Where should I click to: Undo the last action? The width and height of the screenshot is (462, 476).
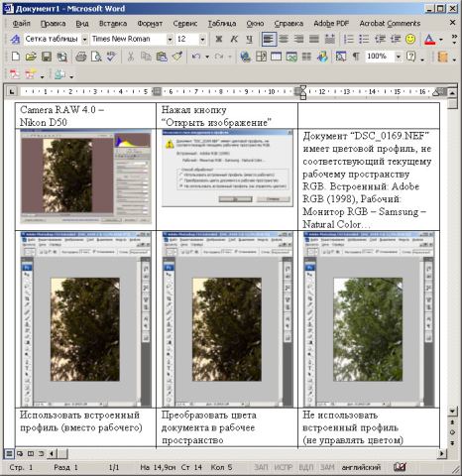pos(196,57)
